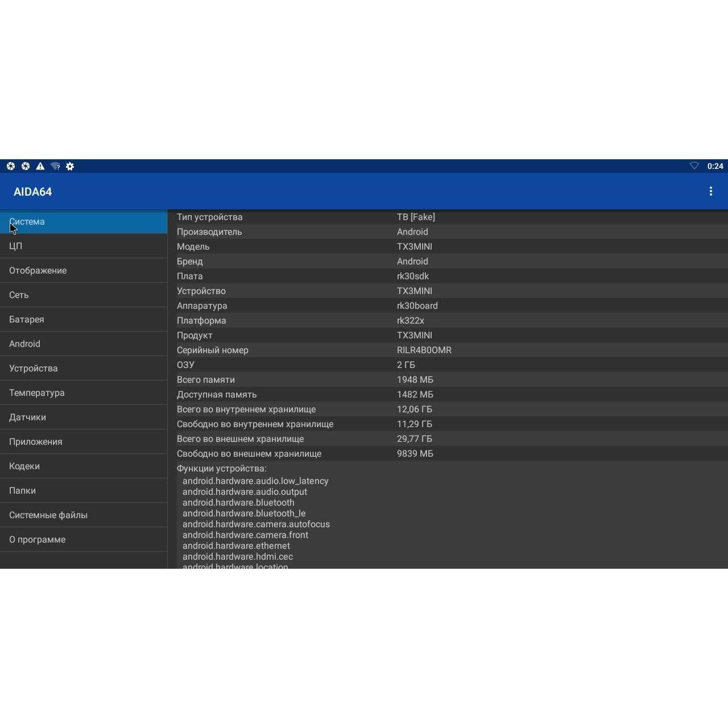Open the Отображение section
The height and width of the screenshot is (728, 728).
click(x=84, y=270)
